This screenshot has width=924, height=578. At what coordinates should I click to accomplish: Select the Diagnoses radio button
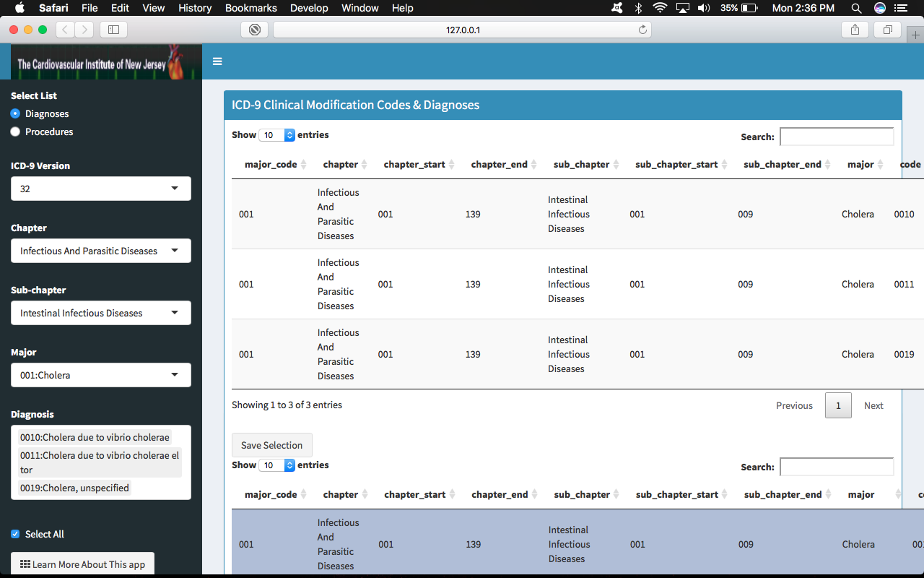coord(15,113)
